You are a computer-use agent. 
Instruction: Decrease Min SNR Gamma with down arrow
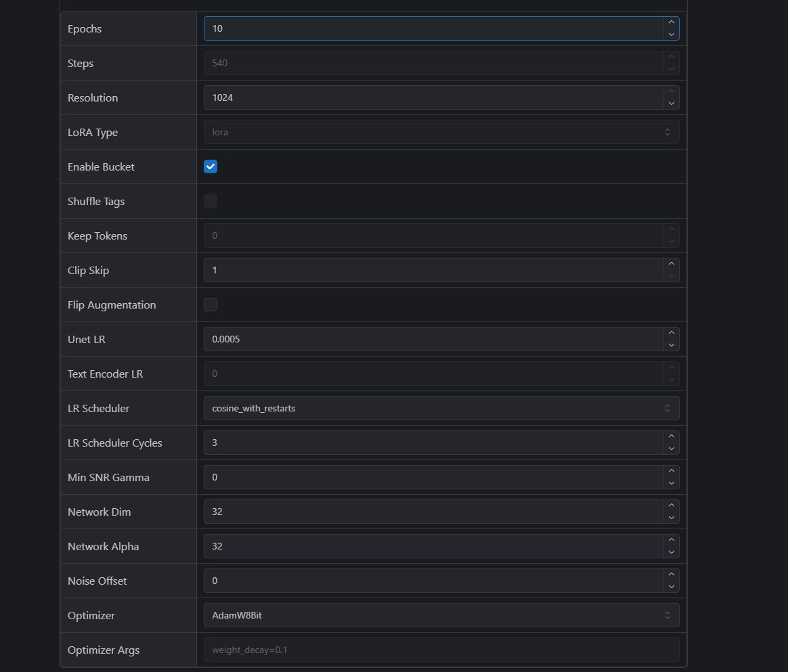tap(672, 483)
